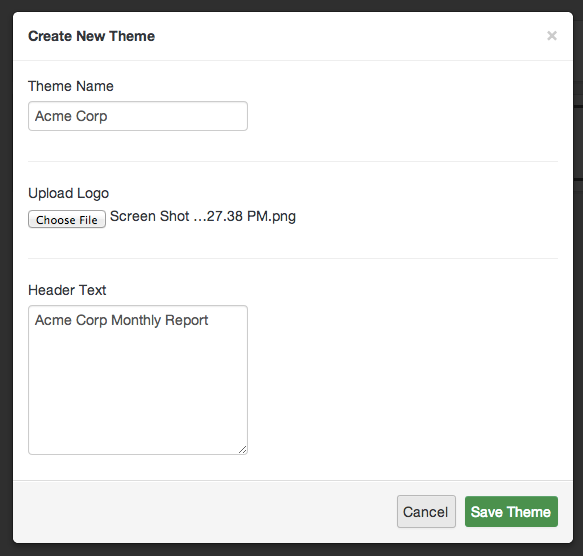Click the divider line above Header Text
The width and height of the screenshot is (583, 556).
[x=293, y=258]
